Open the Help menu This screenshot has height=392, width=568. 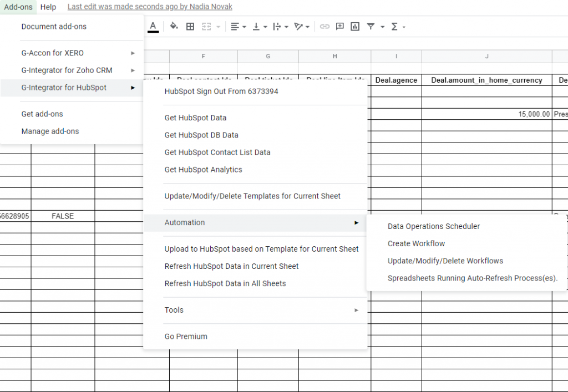coord(48,7)
